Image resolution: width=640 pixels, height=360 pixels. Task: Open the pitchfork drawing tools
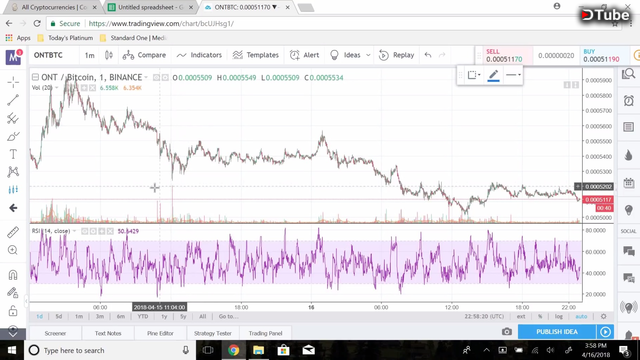tap(13, 118)
